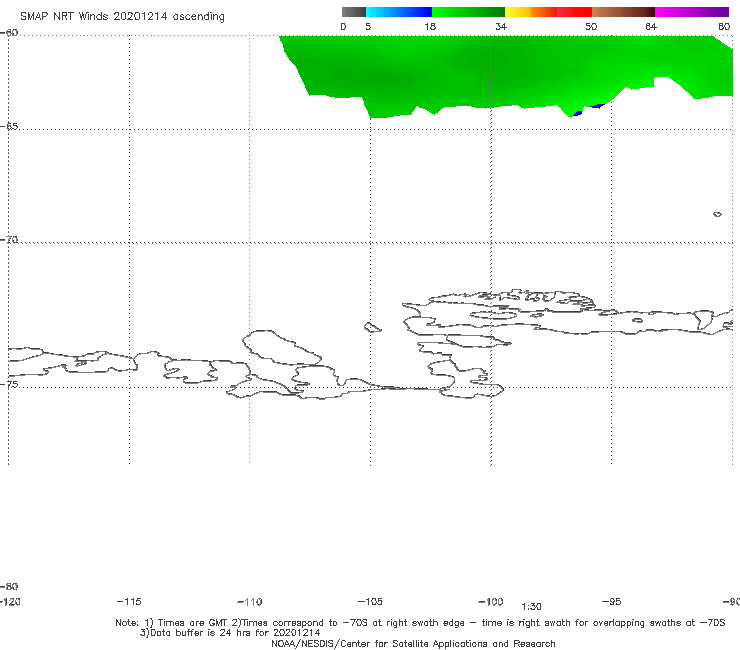Click the small island outline near -105 longitude
Viewport: 740px width, 650px height.
pos(373,327)
